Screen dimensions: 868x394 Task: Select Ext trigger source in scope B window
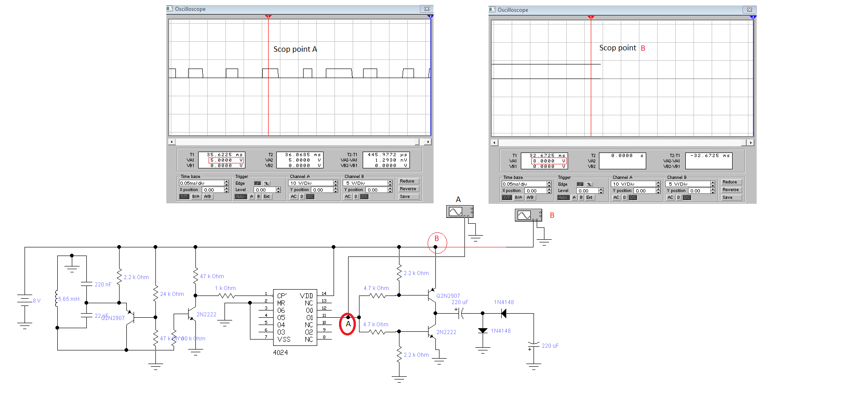click(x=590, y=197)
